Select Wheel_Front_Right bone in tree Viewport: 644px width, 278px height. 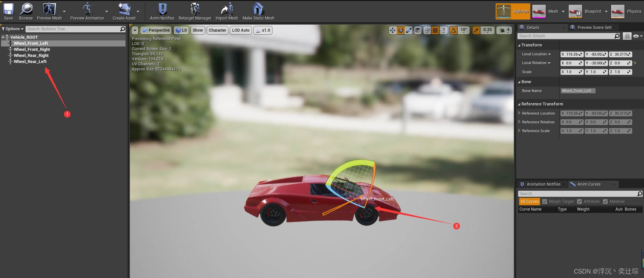(x=32, y=50)
